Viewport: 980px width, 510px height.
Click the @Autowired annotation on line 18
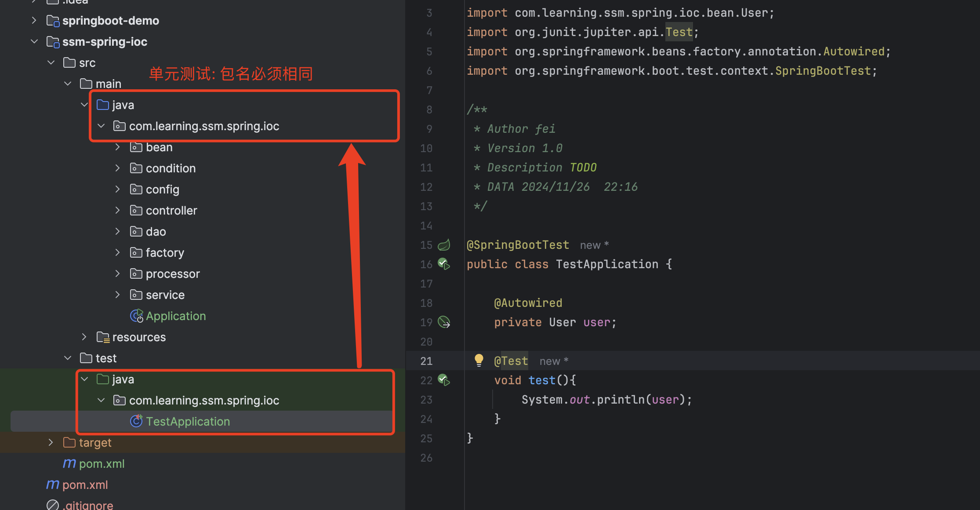[x=528, y=303]
